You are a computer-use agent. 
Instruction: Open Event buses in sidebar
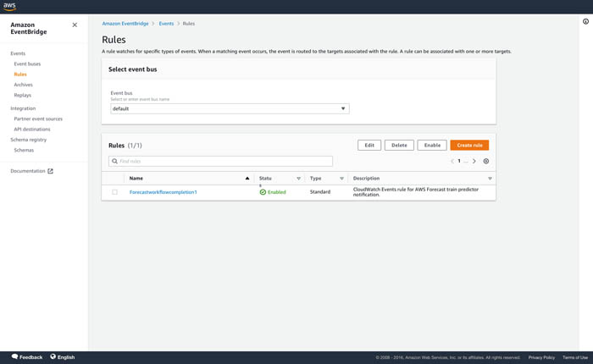[x=27, y=63]
